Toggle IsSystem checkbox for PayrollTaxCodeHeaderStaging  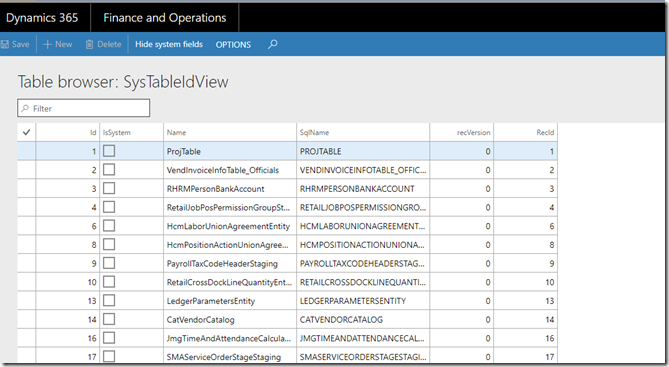pos(109,263)
